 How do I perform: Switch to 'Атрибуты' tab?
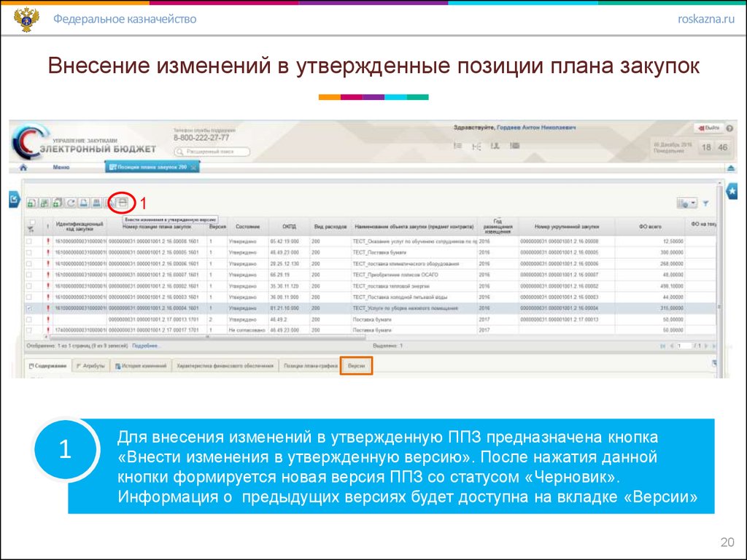(x=90, y=366)
